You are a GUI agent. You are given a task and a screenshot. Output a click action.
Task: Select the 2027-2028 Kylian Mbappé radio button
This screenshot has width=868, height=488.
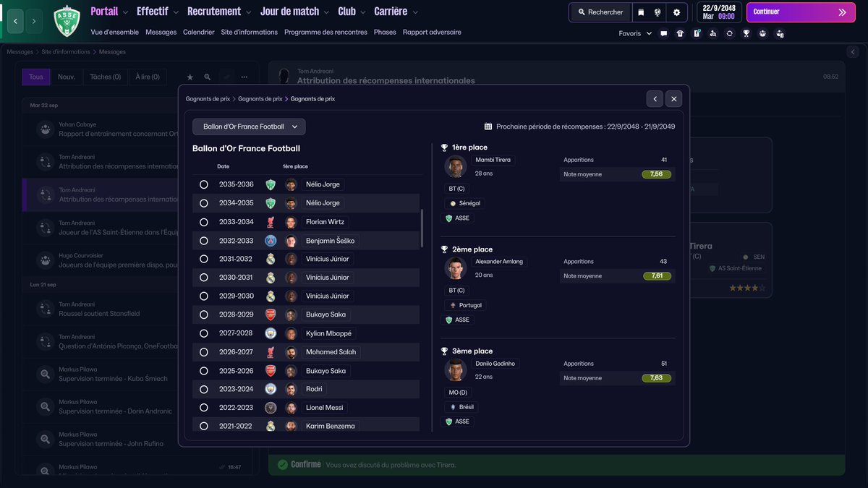click(x=204, y=333)
